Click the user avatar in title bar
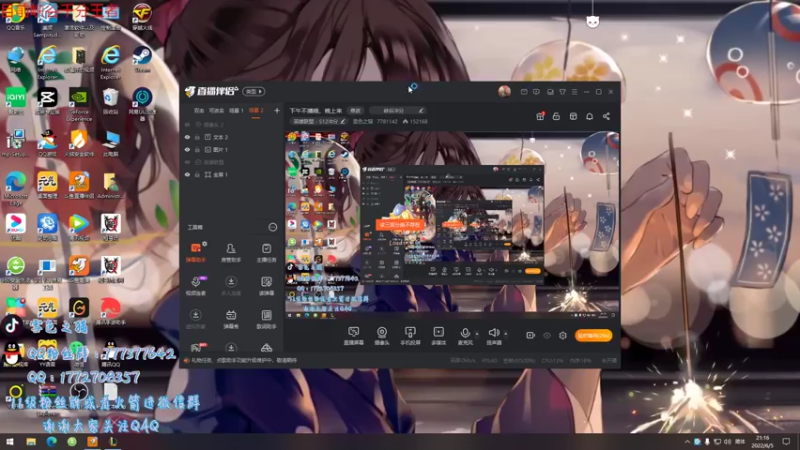Viewport: 800px width, 450px height. 504,91
